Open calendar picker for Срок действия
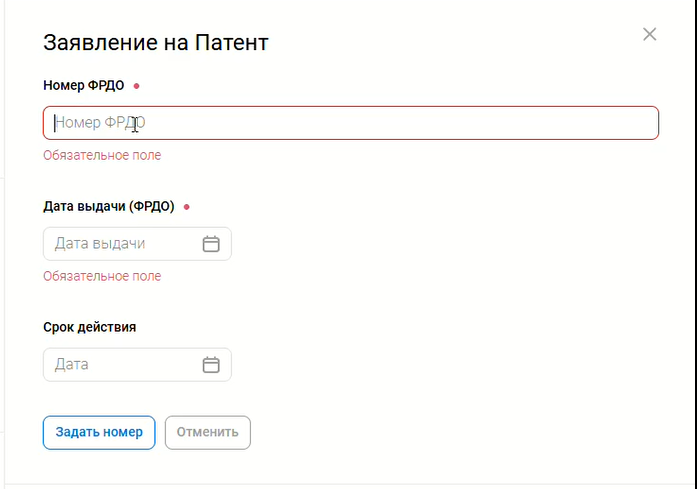The width and height of the screenshot is (697, 489). pyautogui.click(x=211, y=365)
